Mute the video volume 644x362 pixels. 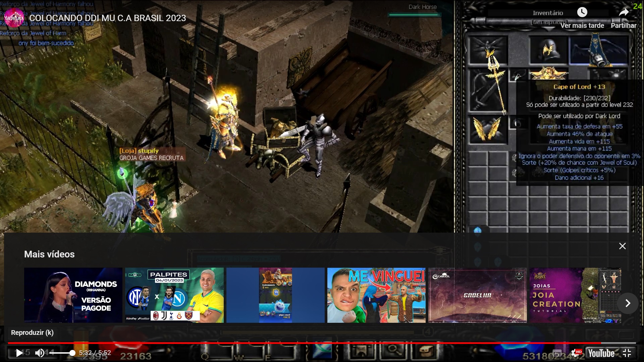click(40, 353)
